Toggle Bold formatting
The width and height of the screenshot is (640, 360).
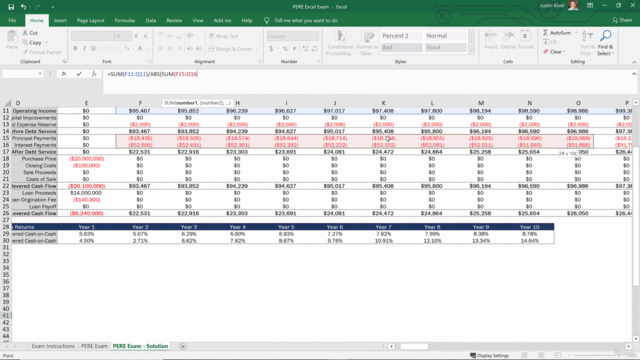tap(76, 49)
